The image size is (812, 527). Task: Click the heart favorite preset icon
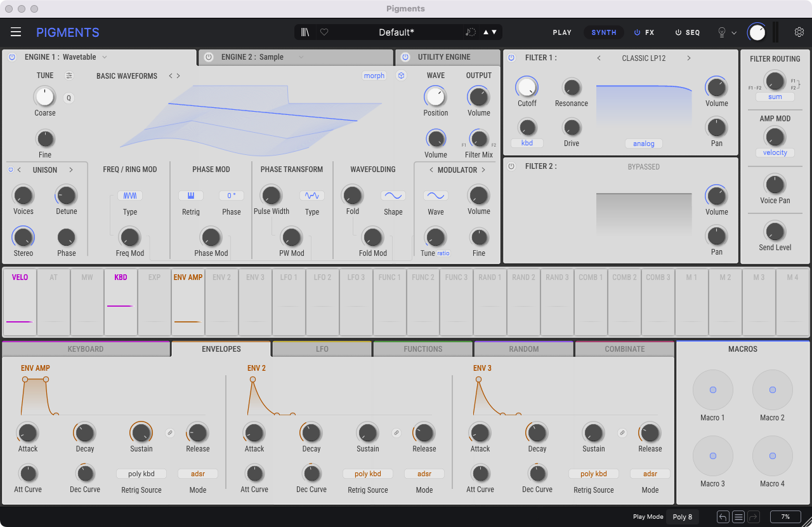324,32
